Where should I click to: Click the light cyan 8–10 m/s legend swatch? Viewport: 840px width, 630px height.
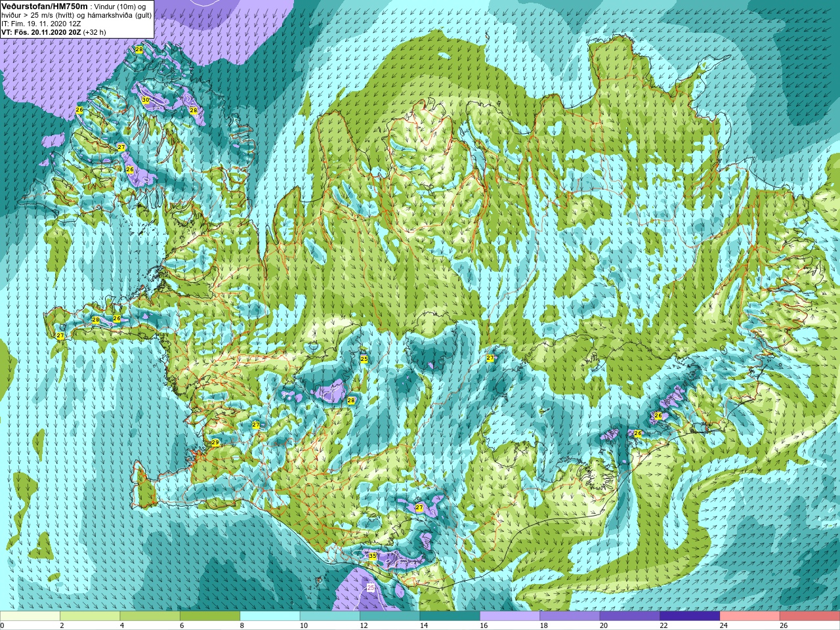click(270, 616)
